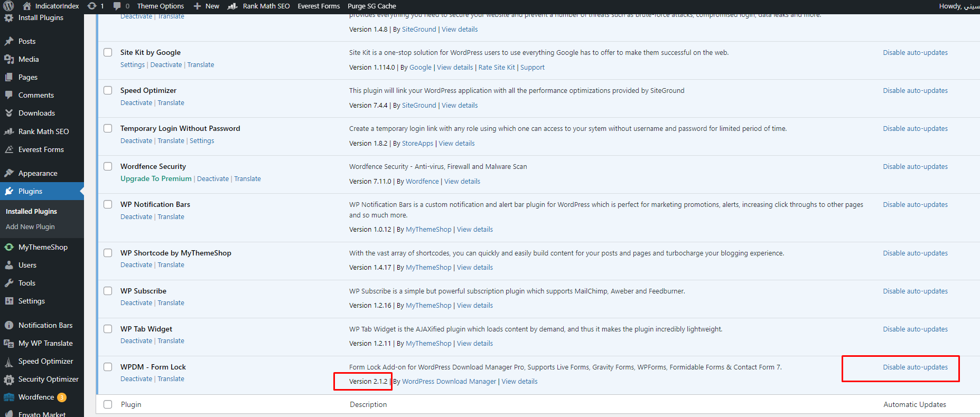Open Rate Site Kit link
This screenshot has width=980, height=417.
click(497, 67)
